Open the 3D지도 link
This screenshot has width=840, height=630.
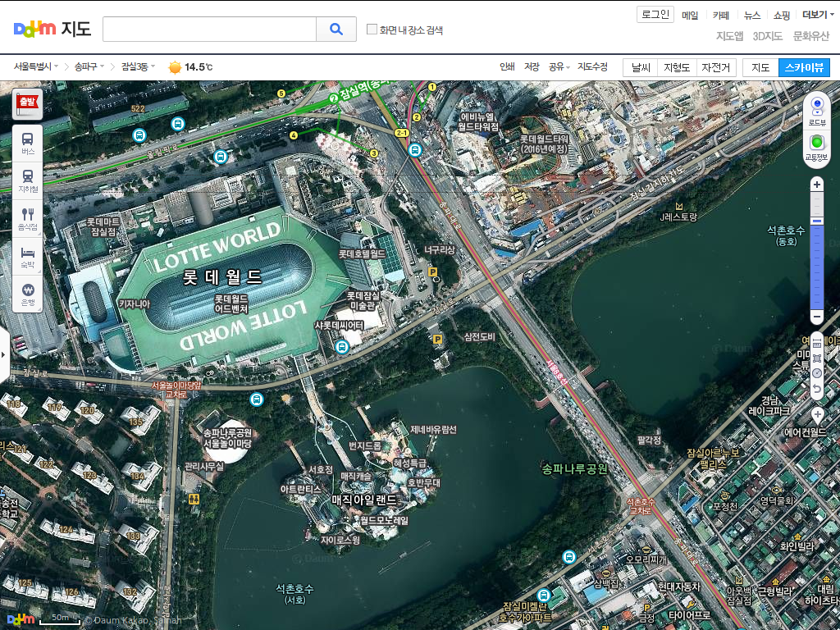pyautogui.click(x=768, y=36)
